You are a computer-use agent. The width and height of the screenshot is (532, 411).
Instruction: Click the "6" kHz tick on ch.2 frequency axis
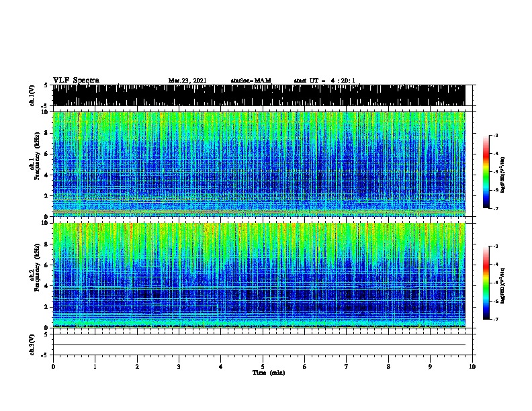pyautogui.click(x=46, y=265)
